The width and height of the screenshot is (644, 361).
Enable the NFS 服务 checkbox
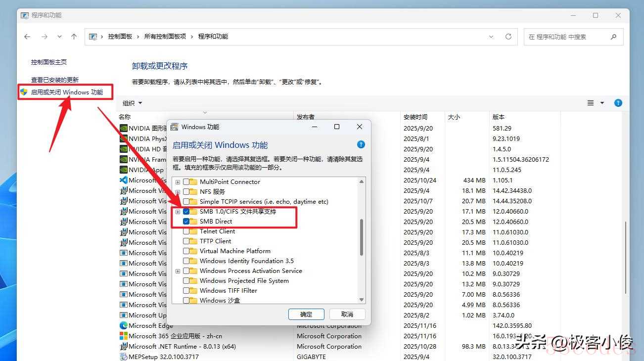[186, 191]
